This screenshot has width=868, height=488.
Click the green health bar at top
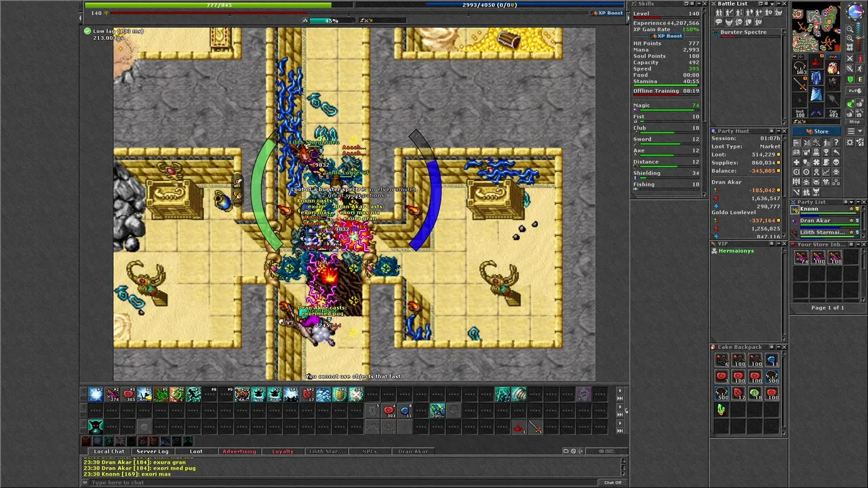pos(218,5)
